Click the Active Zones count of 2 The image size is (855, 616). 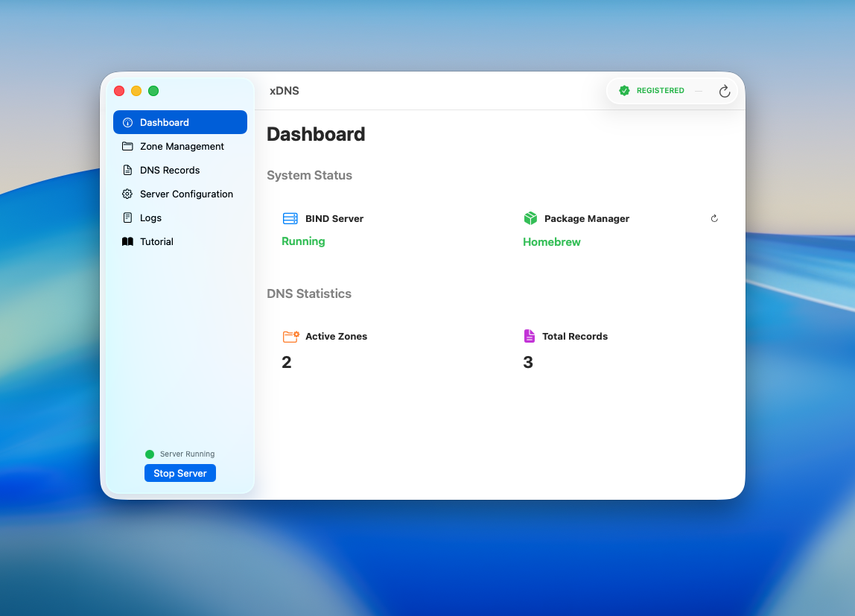click(x=287, y=363)
